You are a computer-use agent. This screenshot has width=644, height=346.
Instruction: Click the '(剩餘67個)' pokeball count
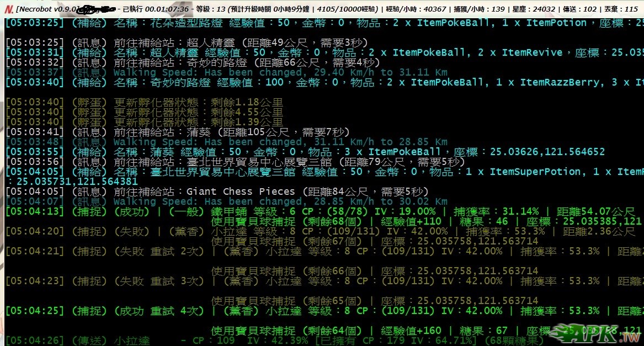click(332, 241)
